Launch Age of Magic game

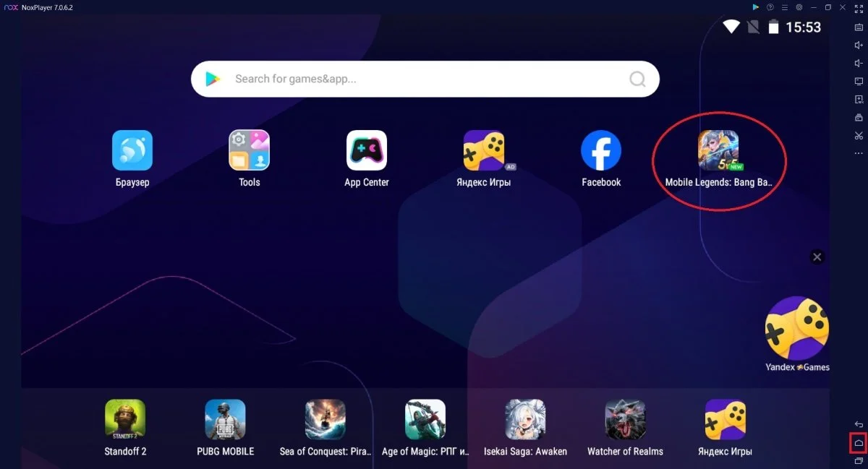[x=425, y=420]
